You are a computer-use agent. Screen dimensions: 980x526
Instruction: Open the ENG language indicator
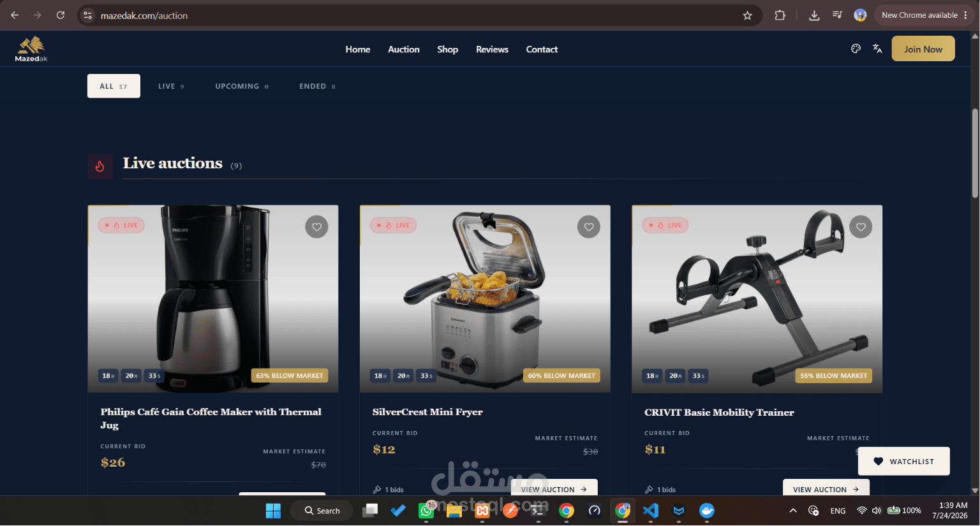tap(838, 511)
